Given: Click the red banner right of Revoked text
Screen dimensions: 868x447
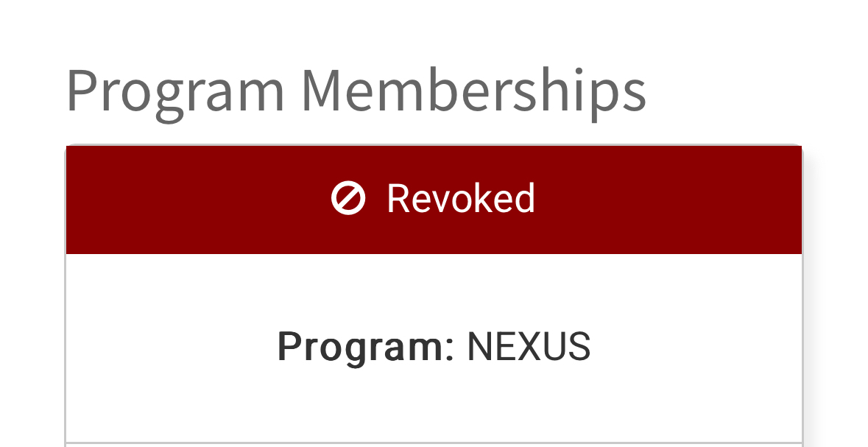Looking at the screenshot, I should tap(663, 199).
